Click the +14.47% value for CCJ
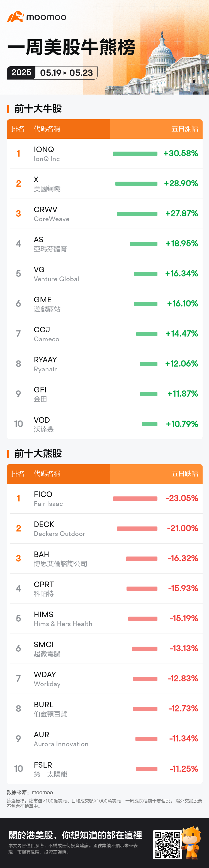209x868 pixels. [x=182, y=333]
